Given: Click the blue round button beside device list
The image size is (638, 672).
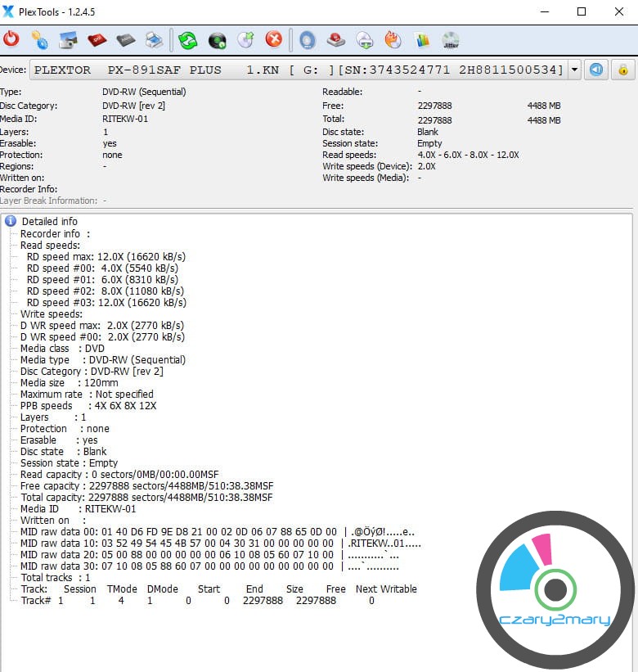Looking at the screenshot, I should 597,70.
